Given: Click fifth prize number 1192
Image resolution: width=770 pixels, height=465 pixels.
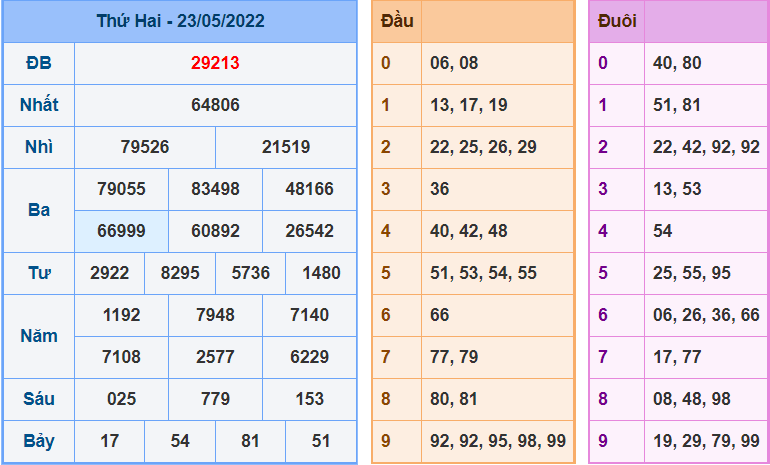Looking at the screenshot, I should point(121,315).
